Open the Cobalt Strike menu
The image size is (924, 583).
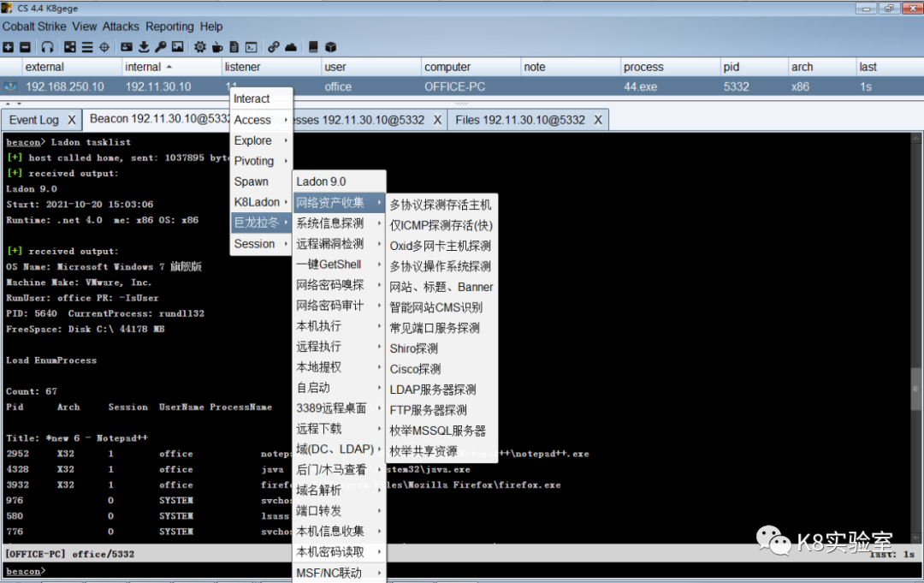point(34,27)
